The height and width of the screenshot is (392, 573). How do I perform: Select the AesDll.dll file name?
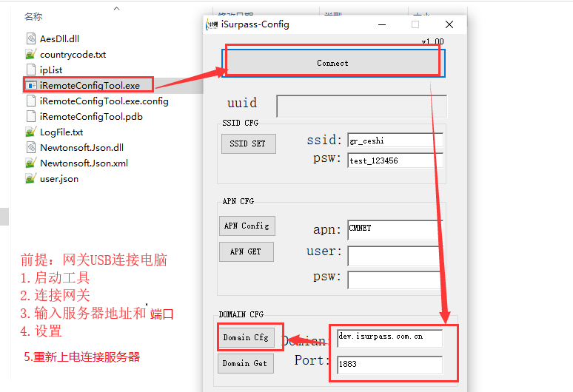click(59, 38)
